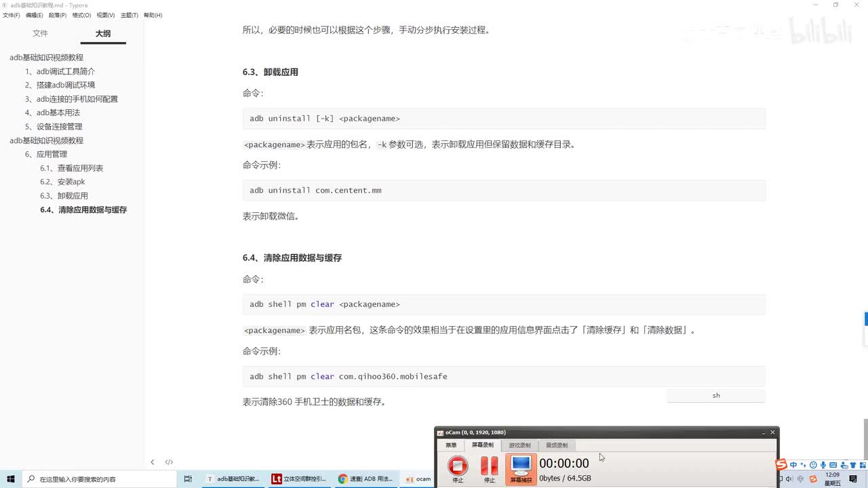Click the clock showing 12:09

(833, 479)
